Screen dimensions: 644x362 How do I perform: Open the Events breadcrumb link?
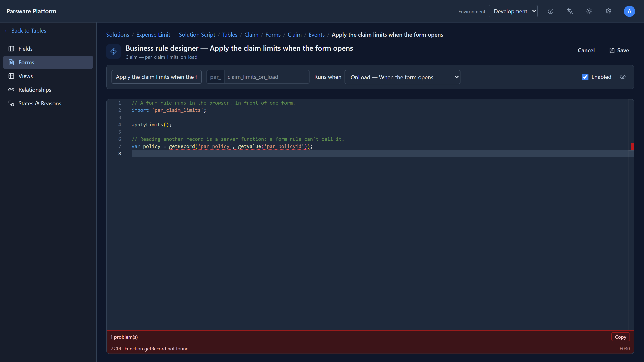[317, 35]
